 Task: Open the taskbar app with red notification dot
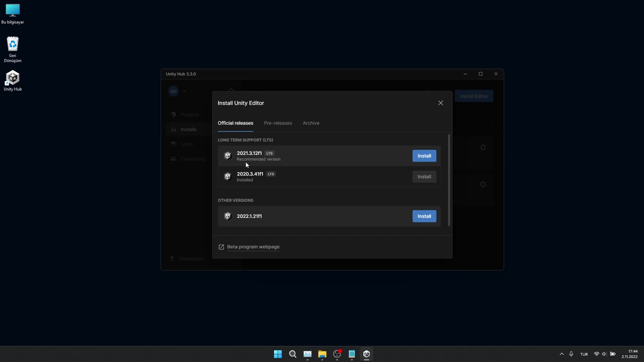(x=337, y=354)
